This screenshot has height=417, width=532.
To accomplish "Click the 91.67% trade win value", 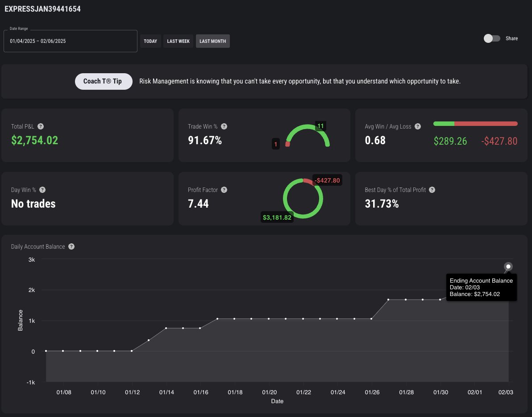I will 205,140.
